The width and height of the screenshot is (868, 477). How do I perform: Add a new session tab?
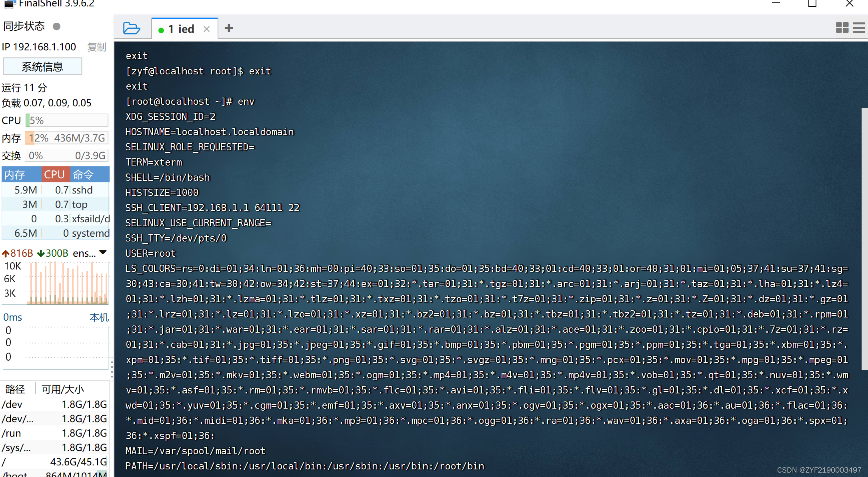(229, 28)
